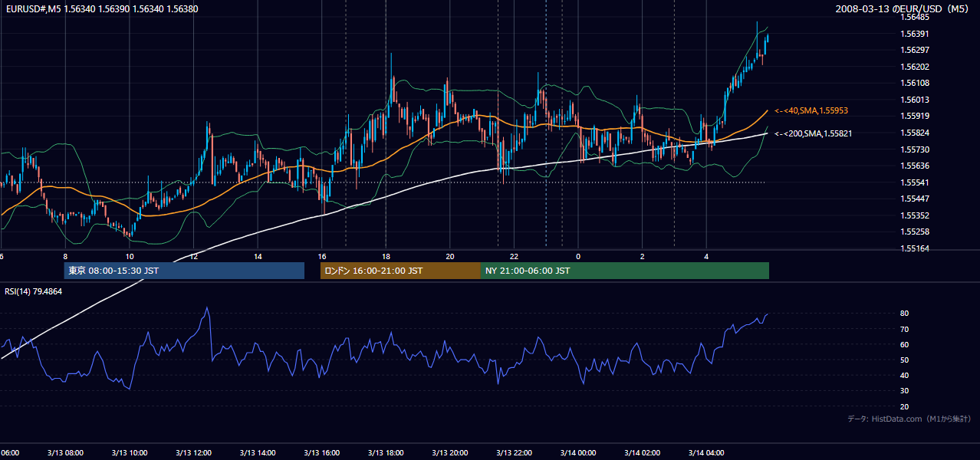Click RSI axis level 40
This screenshot has width=980, height=460.
(x=905, y=376)
